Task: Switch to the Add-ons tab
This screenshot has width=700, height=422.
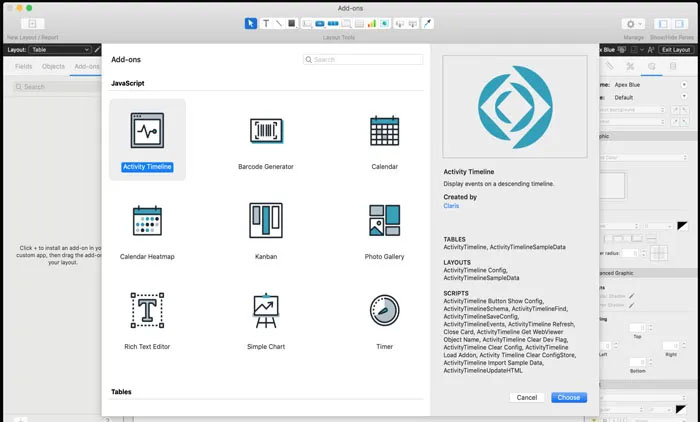Action: tap(87, 67)
